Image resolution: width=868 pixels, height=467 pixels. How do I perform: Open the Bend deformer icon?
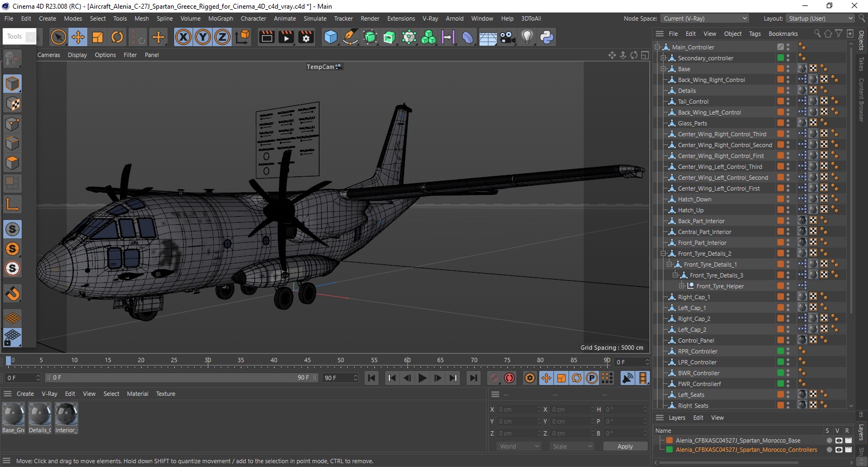click(468, 37)
